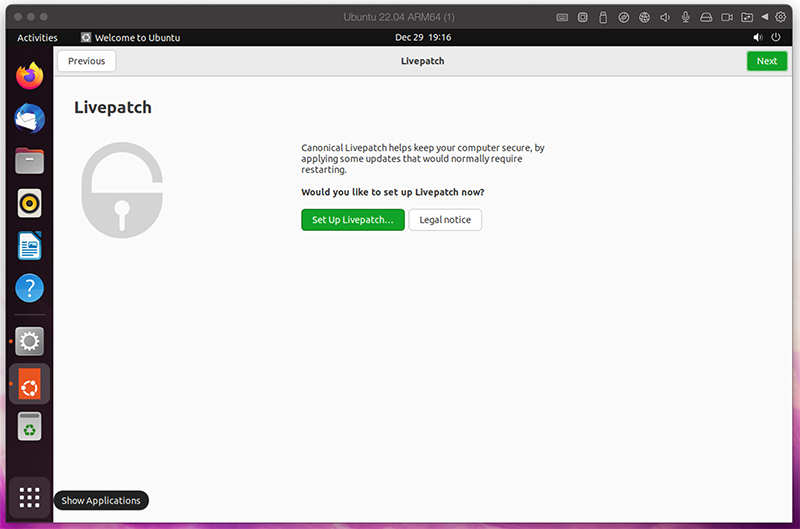Open the Help app with the question mark icon

click(x=30, y=288)
